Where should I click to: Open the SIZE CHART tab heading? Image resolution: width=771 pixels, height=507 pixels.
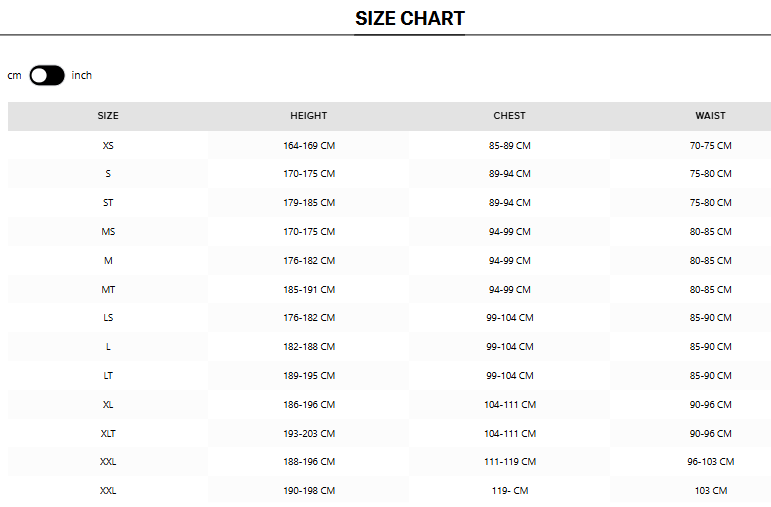(410, 19)
